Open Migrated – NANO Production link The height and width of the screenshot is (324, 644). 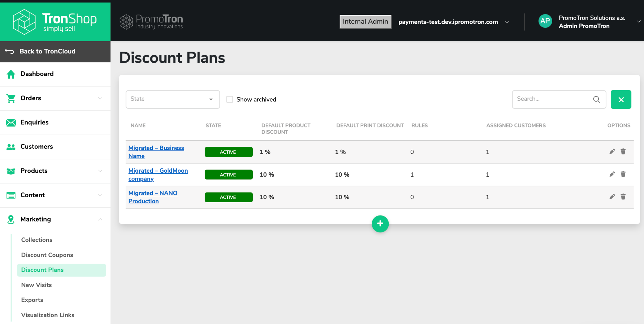point(153,197)
